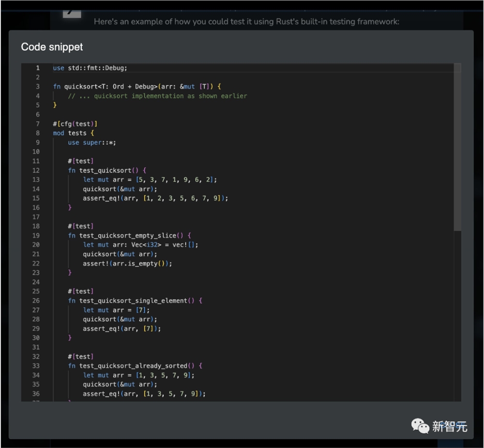This screenshot has height=448, width=484.
Task: Select line number 36 in the gutter
Action: 36,394
